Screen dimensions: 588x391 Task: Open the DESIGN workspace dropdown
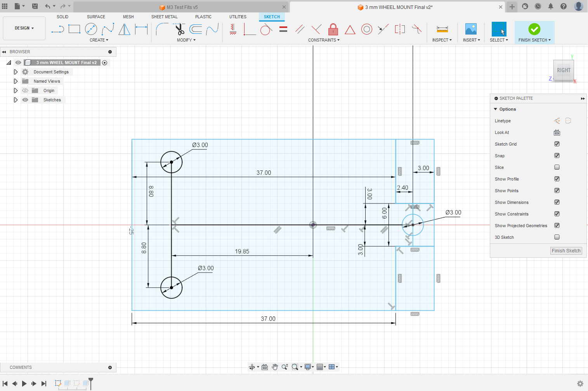24,28
